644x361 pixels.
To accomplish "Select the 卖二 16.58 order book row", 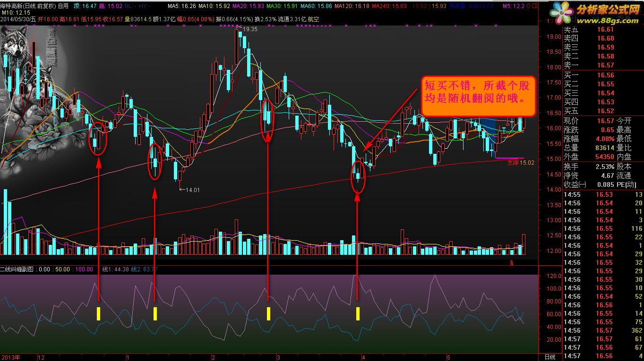I will (603, 57).
